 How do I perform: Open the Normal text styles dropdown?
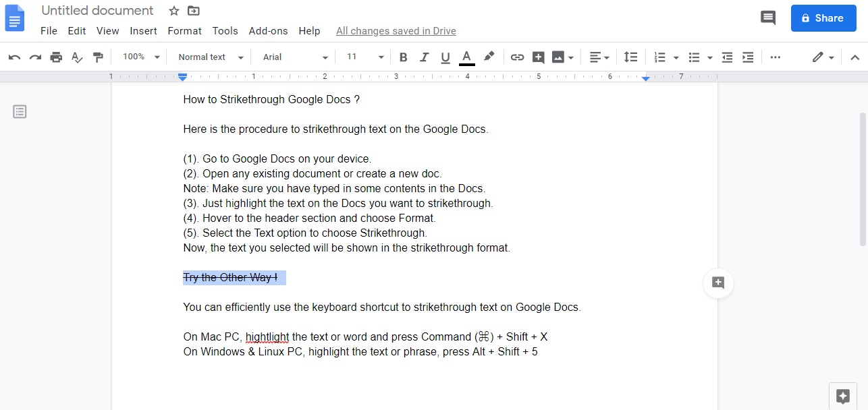pyautogui.click(x=211, y=57)
